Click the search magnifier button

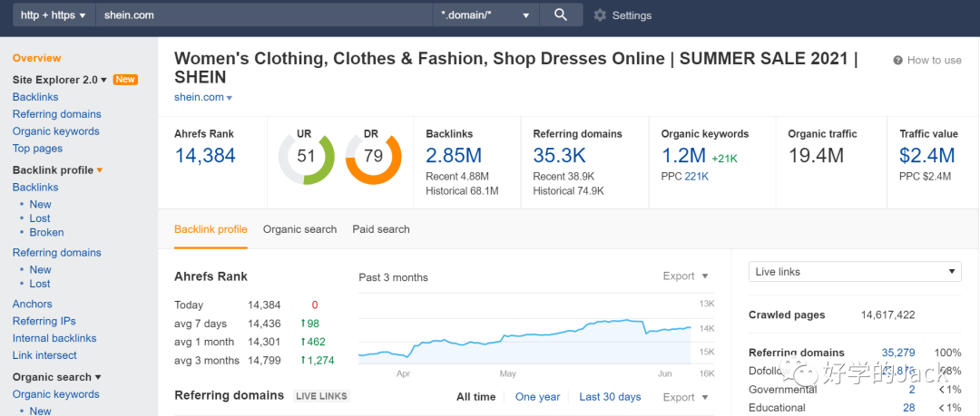coord(561,15)
